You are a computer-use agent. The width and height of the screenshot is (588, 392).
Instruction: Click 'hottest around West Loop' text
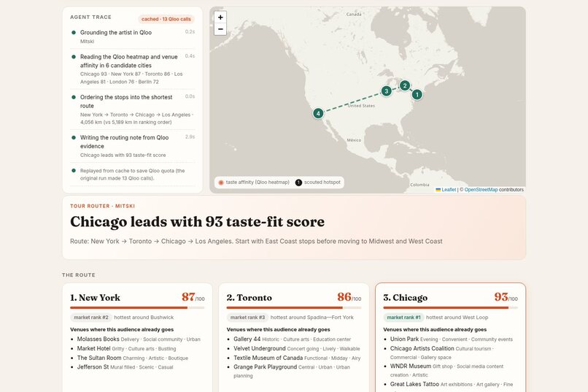coord(457,318)
